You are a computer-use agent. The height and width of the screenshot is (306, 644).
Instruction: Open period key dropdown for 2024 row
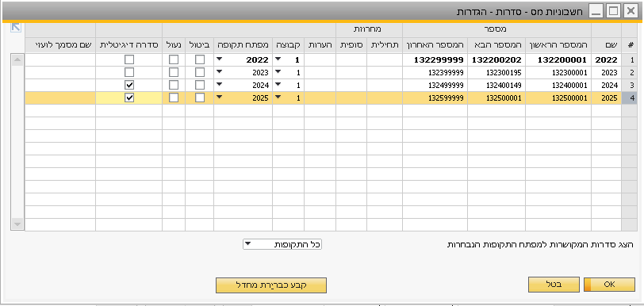pyautogui.click(x=220, y=85)
